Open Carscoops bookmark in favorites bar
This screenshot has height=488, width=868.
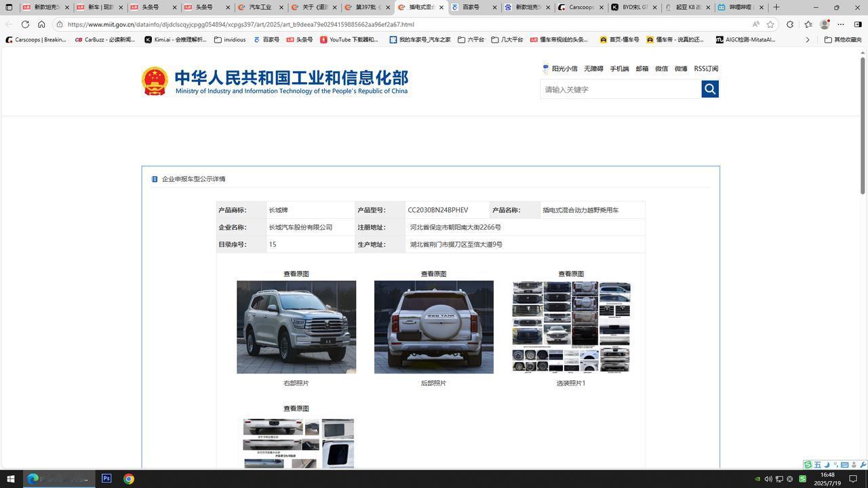coord(36,39)
